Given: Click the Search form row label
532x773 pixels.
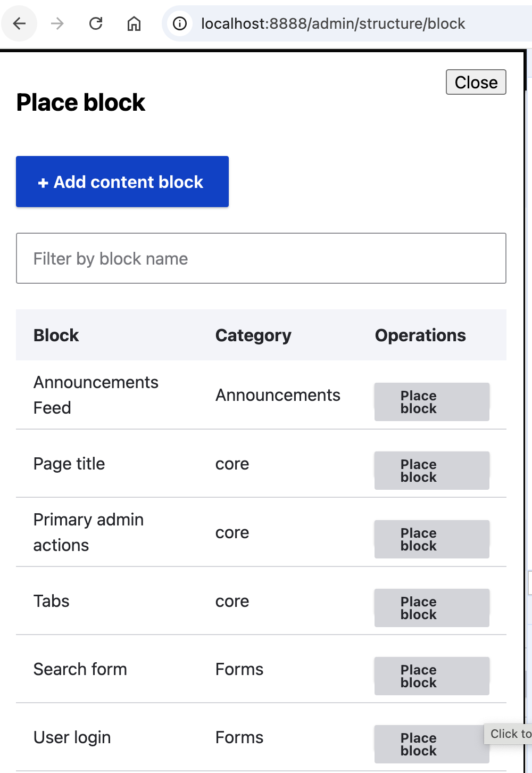Looking at the screenshot, I should click(80, 669).
